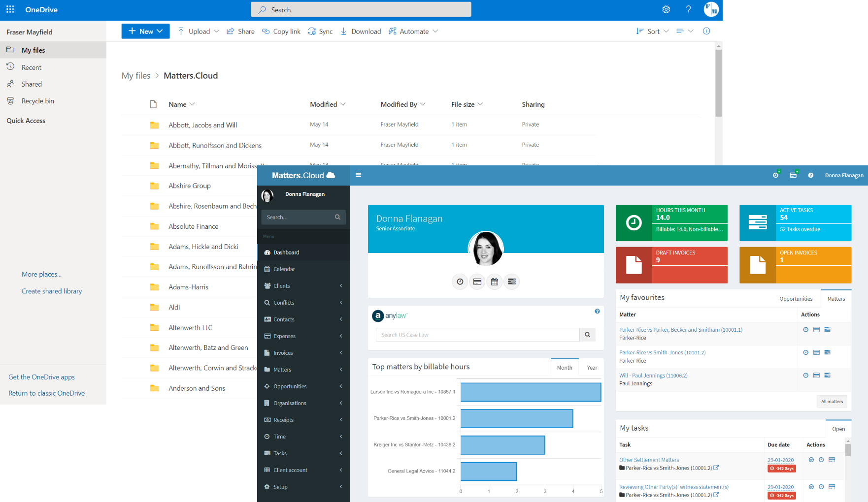Open the Absolute Finance folder
Screen dimensions: 868x502
[x=194, y=226]
